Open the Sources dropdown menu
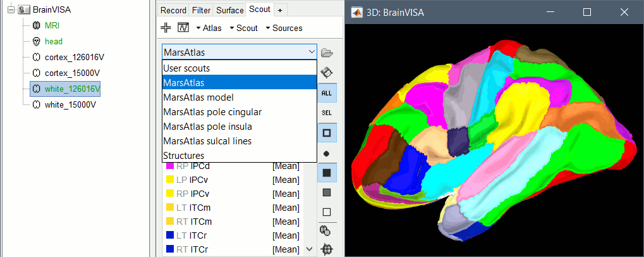 point(284,28)
